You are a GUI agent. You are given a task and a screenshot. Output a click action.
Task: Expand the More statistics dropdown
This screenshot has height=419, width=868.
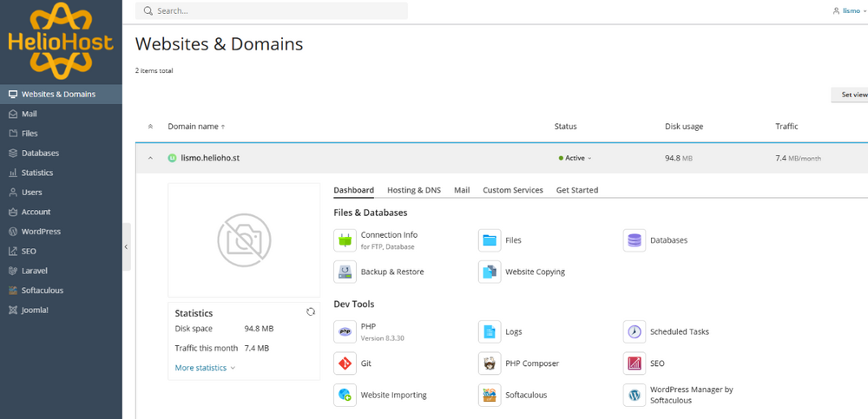pyautogui.click(x=205, y=368)
